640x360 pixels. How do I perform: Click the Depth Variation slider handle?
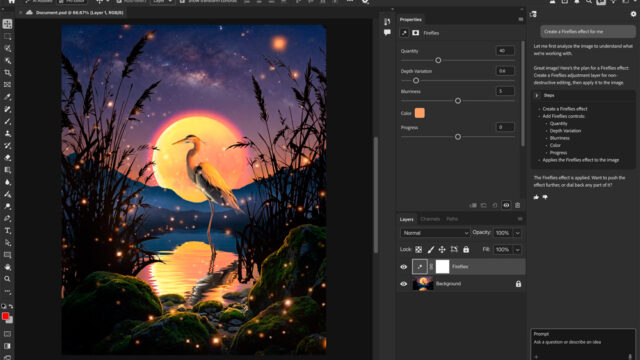(416, 80)
